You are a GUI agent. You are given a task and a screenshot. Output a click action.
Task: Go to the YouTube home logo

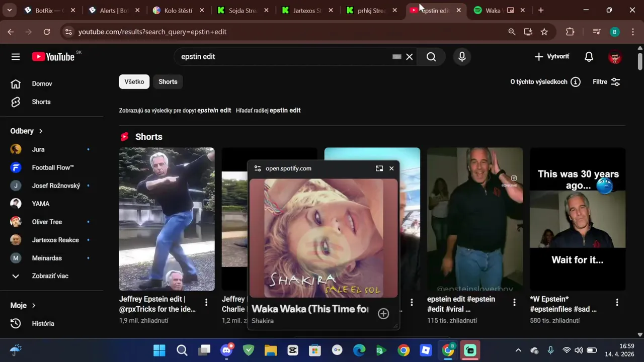53,57
